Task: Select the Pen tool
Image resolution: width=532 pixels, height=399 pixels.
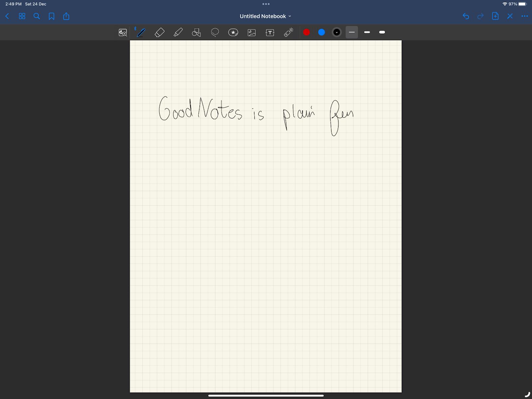Action: tap(141, 32)
